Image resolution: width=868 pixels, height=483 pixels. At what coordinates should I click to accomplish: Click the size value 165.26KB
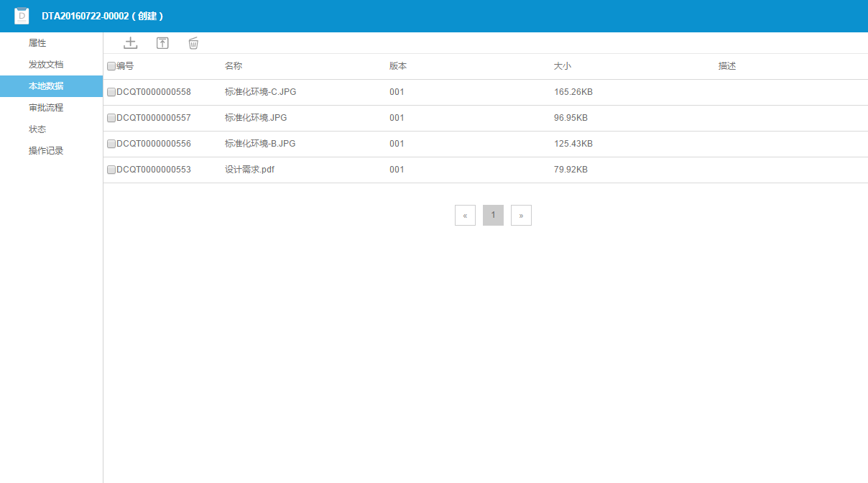[x=573, y=92]
